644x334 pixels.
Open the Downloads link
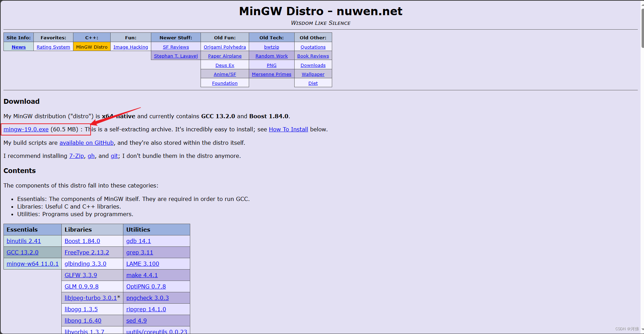(x=313, y=65)
